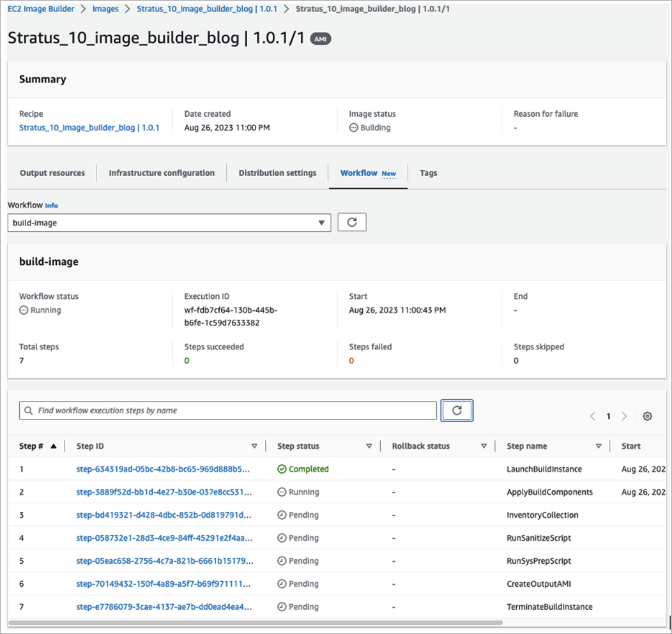The image size is (672, 634).
Task: Refresh the workflow execution steps table
Action: click(457, 411)
